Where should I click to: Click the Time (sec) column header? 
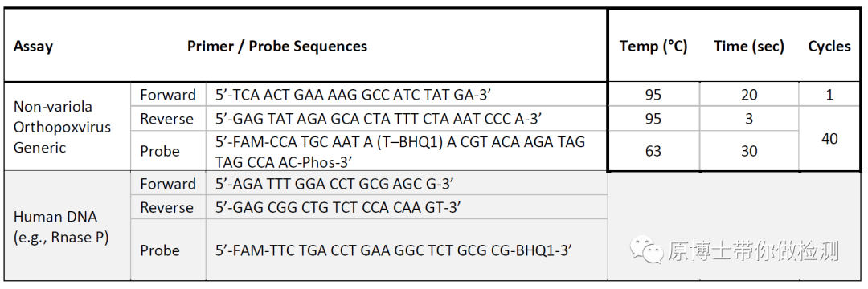coord(749,47)
